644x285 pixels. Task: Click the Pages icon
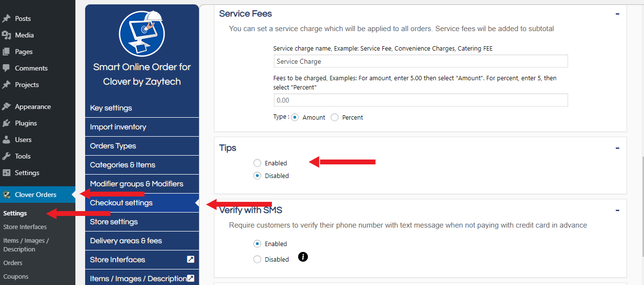click(x=6, y=52)
